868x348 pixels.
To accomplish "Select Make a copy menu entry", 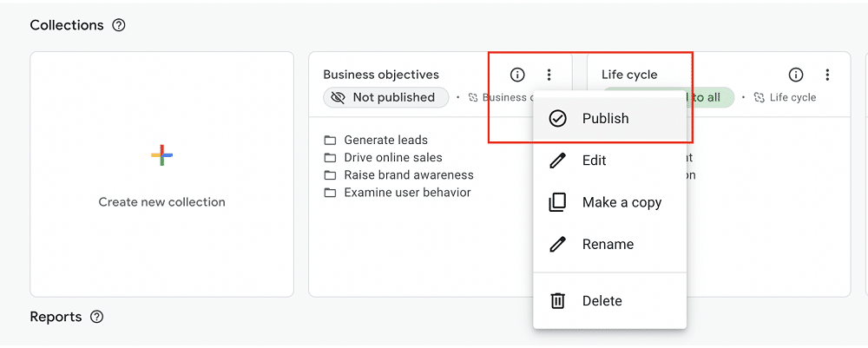I will (609, 202).
